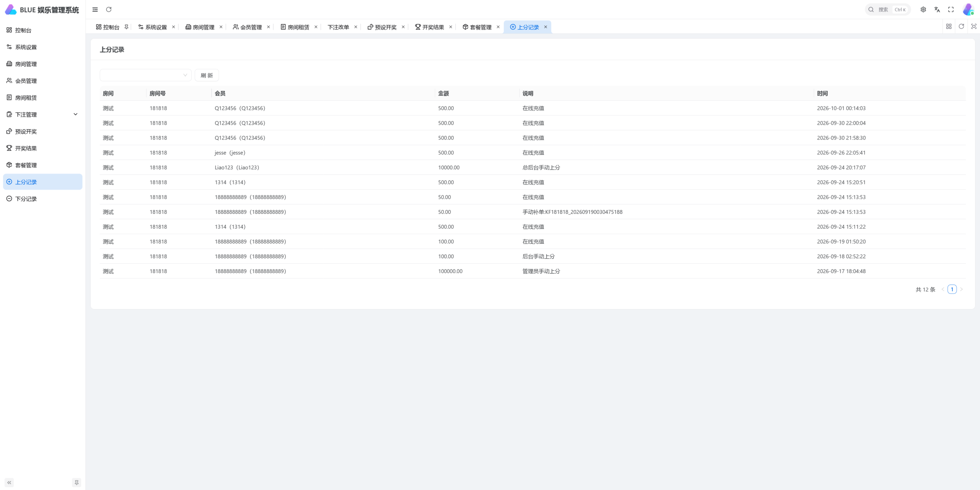Open tab list grid icon on tab bar
The width and height of the screenshot is (980, 490).
949,26
